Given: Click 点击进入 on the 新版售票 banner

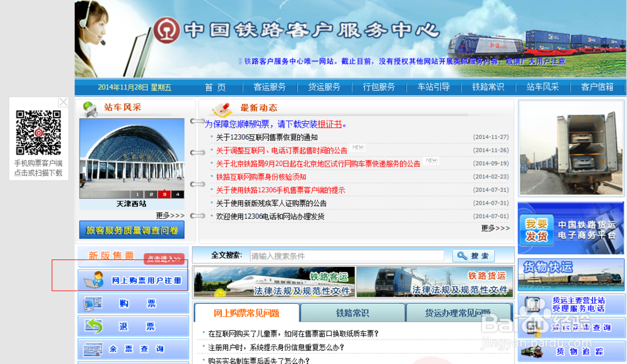Looking at the screenshot, I should pos(164,259).
